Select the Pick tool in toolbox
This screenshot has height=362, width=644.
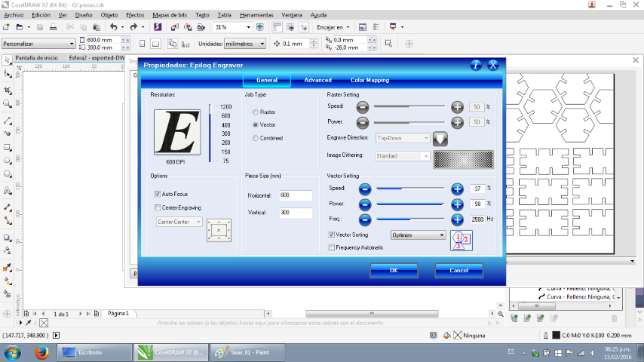coord(7,60)
